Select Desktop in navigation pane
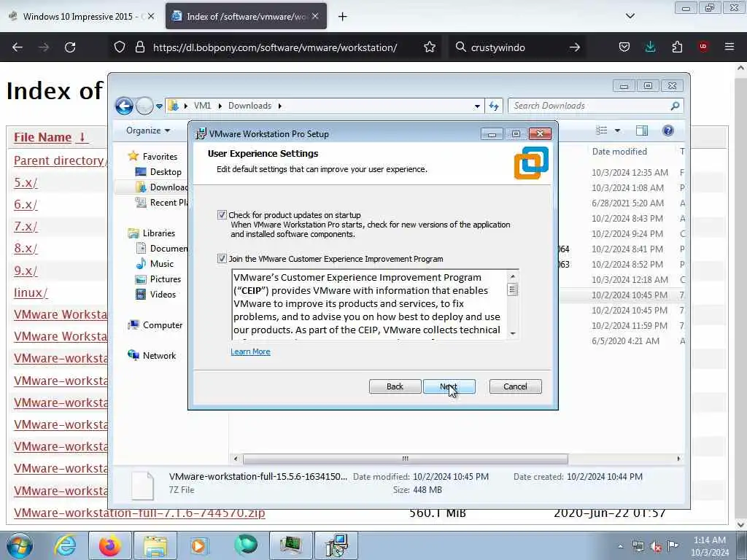 click(x=166, y=172)
